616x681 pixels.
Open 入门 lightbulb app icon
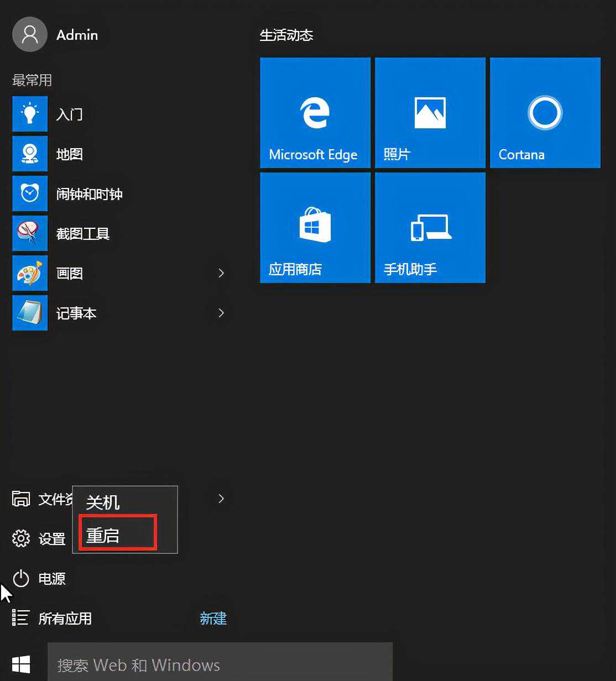coord(30,114)
